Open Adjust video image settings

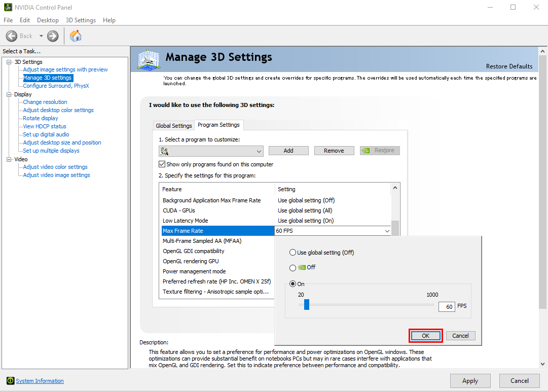(57, 175)
